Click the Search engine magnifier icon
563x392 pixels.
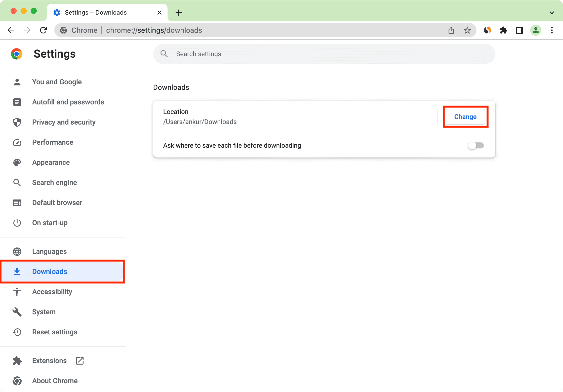17,182
